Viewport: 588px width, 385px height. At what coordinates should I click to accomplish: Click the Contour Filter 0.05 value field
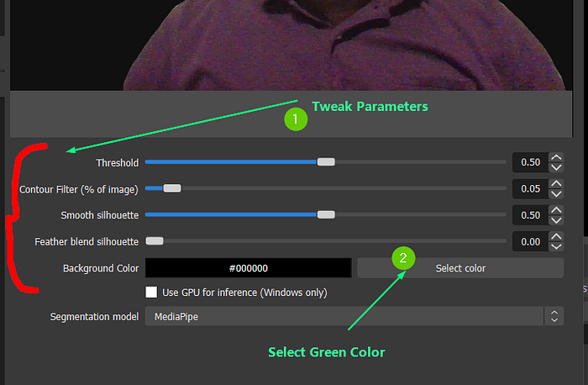(x=531, y=189)
